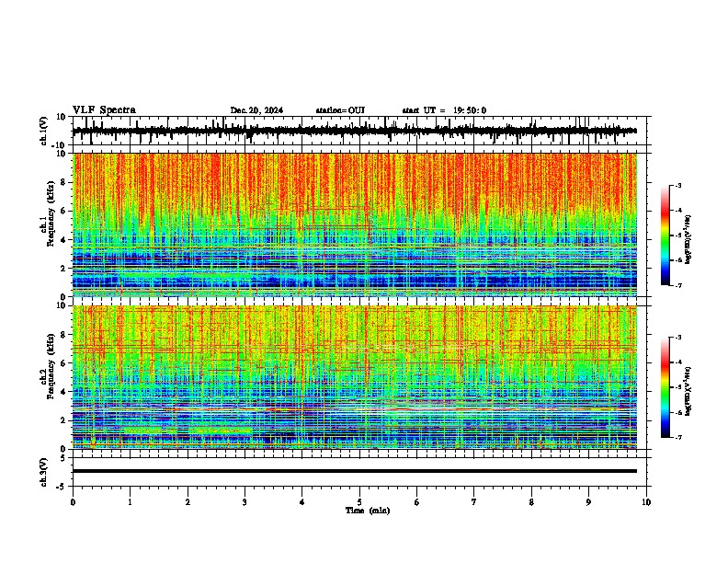Select the "start UT = 19:50:0" text
728x563 pixels.
click(444, 110)
